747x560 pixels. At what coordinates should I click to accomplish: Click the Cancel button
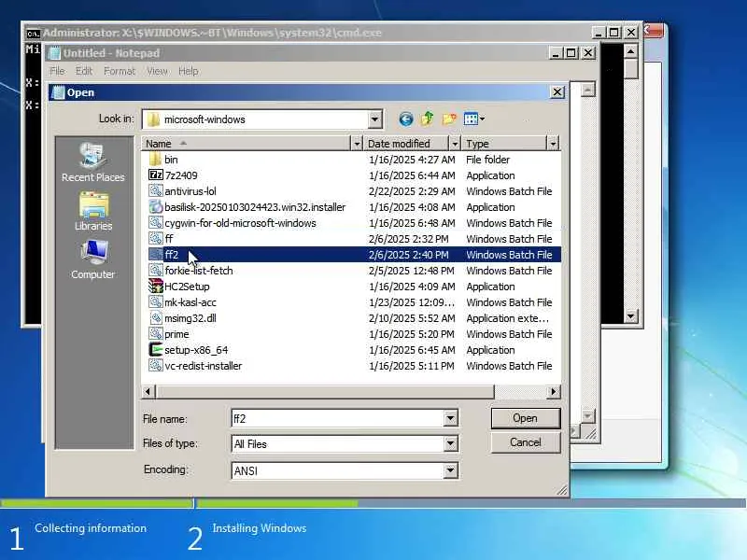click(x=526, y=442)
